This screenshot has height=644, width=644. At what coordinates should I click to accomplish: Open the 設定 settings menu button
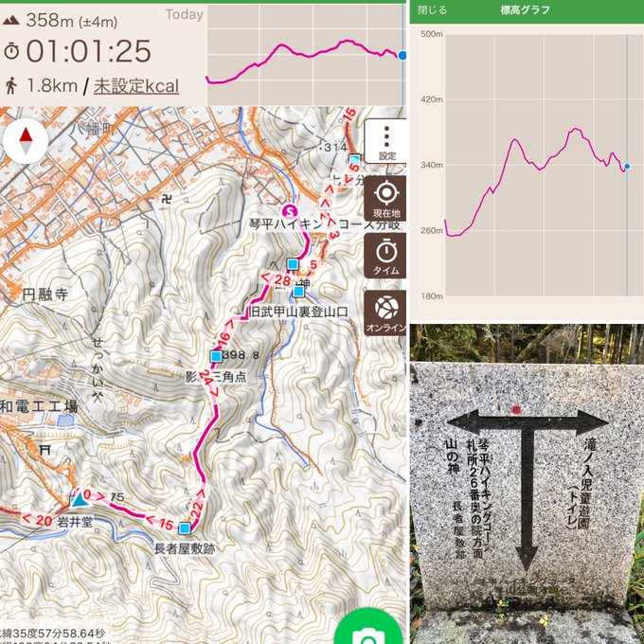click(x=386, y=142)
